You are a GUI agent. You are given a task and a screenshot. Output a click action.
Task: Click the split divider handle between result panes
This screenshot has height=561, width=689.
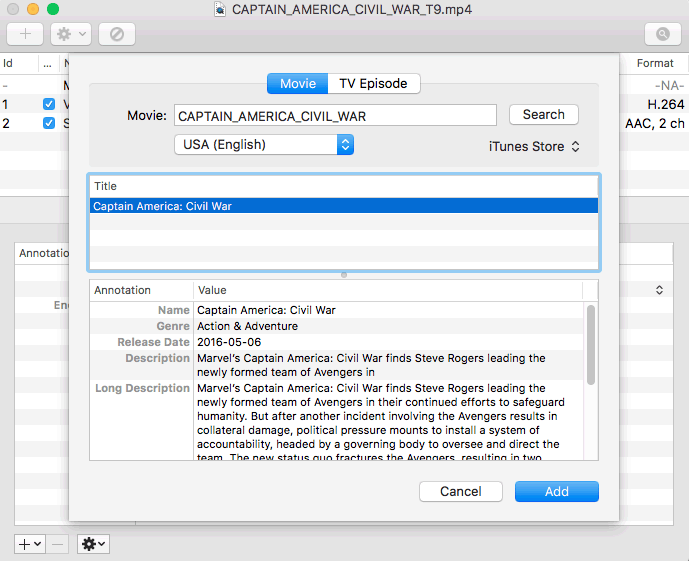tap(344, 275)
